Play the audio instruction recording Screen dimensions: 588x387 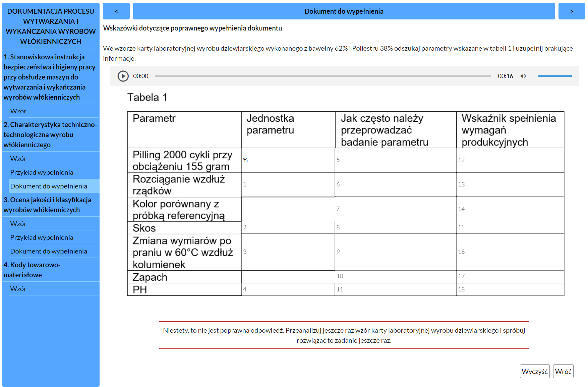123,76
